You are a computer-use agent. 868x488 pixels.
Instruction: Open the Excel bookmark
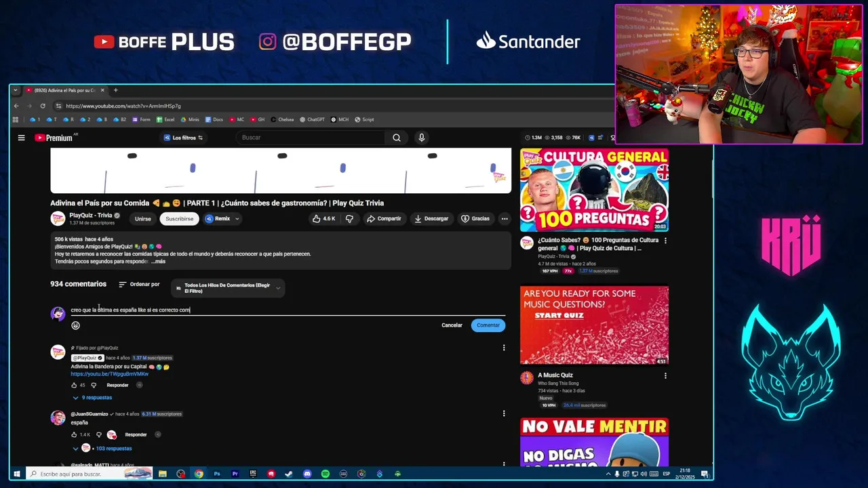[x=165, y=119]
